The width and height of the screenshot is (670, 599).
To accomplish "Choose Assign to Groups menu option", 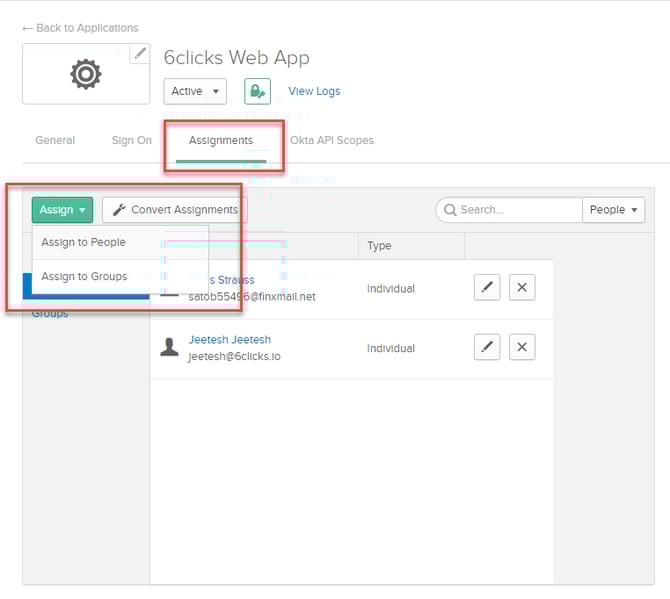I will pos(85,276).
